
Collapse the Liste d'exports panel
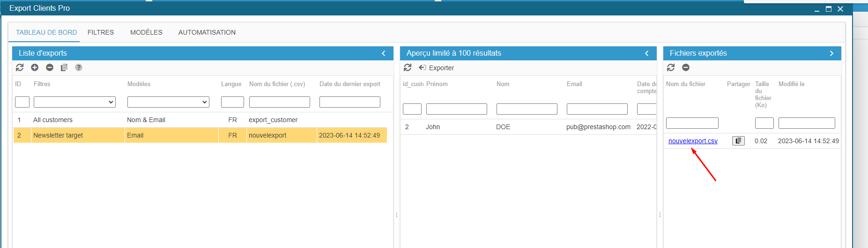384,53
